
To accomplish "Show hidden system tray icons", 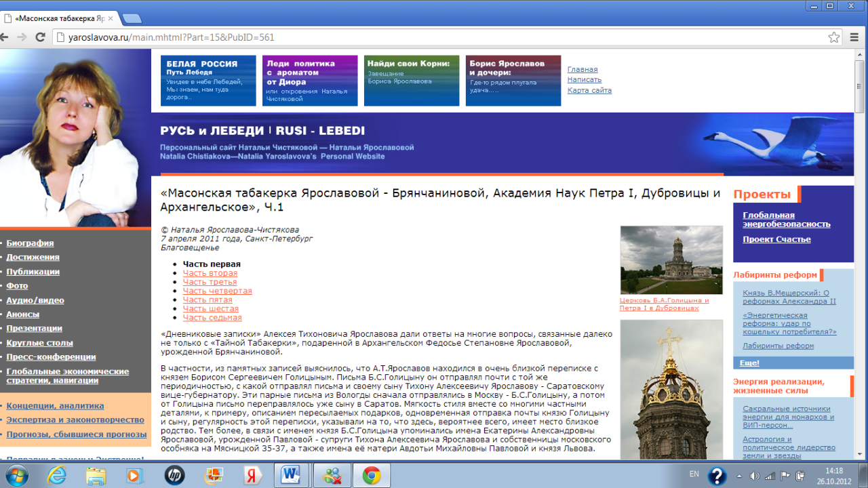I will tap(738, 476).
